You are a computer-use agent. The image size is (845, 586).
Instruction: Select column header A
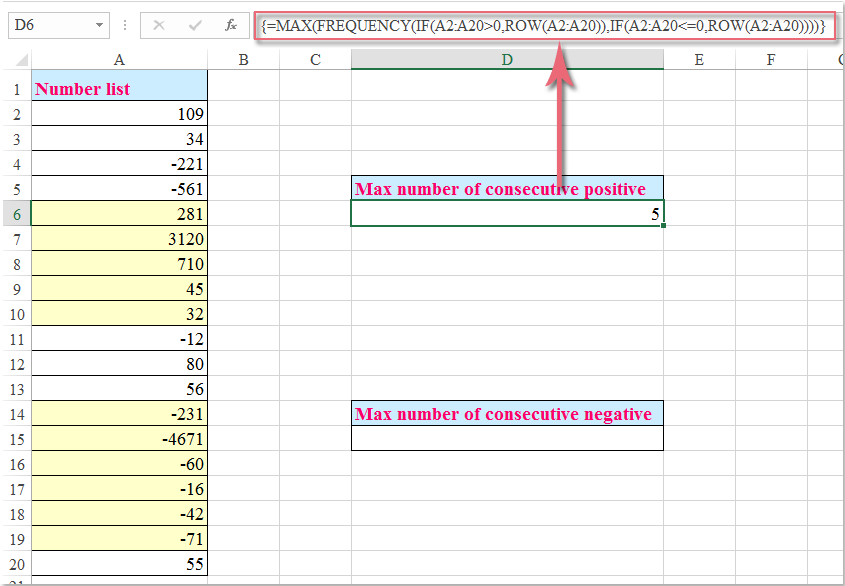click(x=119, y=60)
